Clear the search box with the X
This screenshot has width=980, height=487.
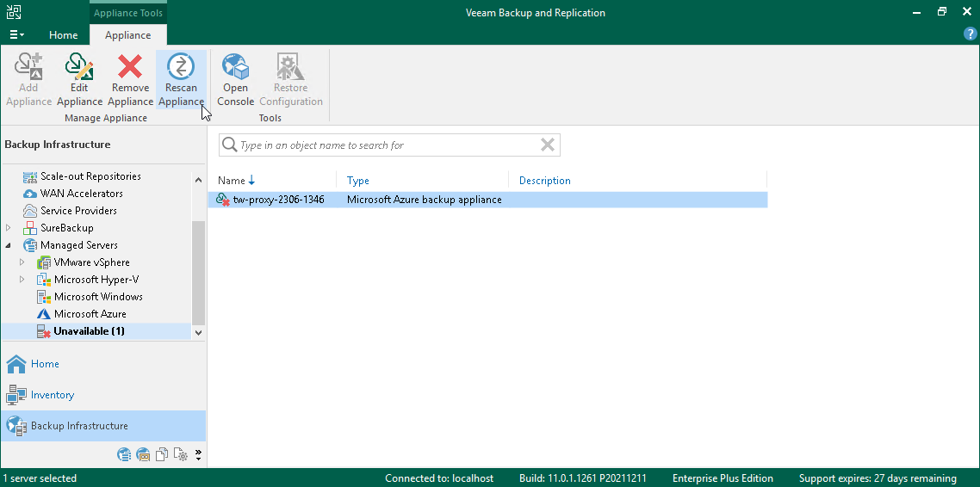[548, 145]
